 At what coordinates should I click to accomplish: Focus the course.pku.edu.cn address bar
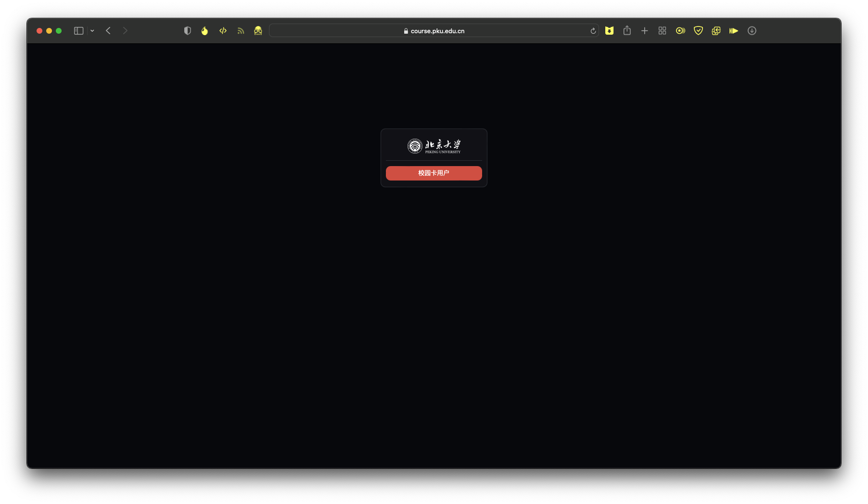click(x=434, y=31)
